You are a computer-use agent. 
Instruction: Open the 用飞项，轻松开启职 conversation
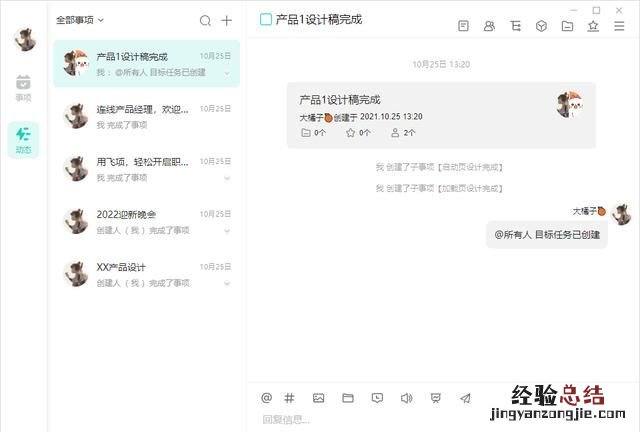pyautogui.click(x=146, y=169)
